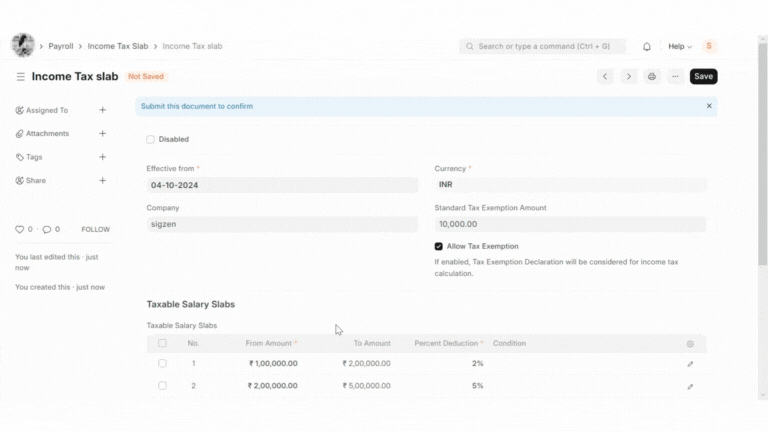This screenshot has width=768, height=432.
Task: Open table settings gear icon
Action: pyautogui.click(x=690, y=344)
